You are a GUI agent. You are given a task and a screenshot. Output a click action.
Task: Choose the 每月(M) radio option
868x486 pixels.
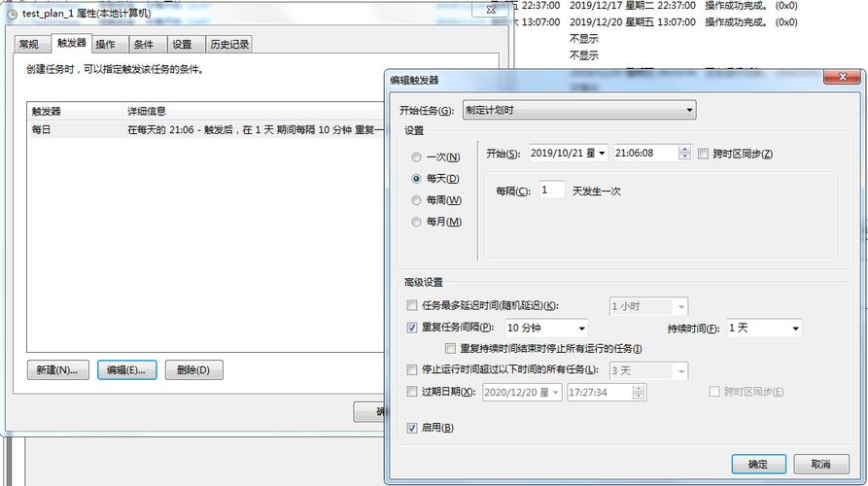click(x=416, y=222)
